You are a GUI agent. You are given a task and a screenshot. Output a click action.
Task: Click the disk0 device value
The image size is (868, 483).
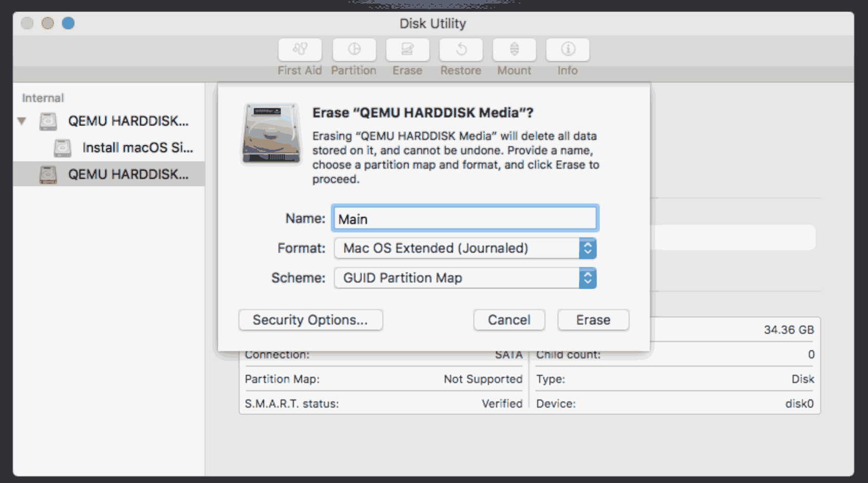coord(799,404)
